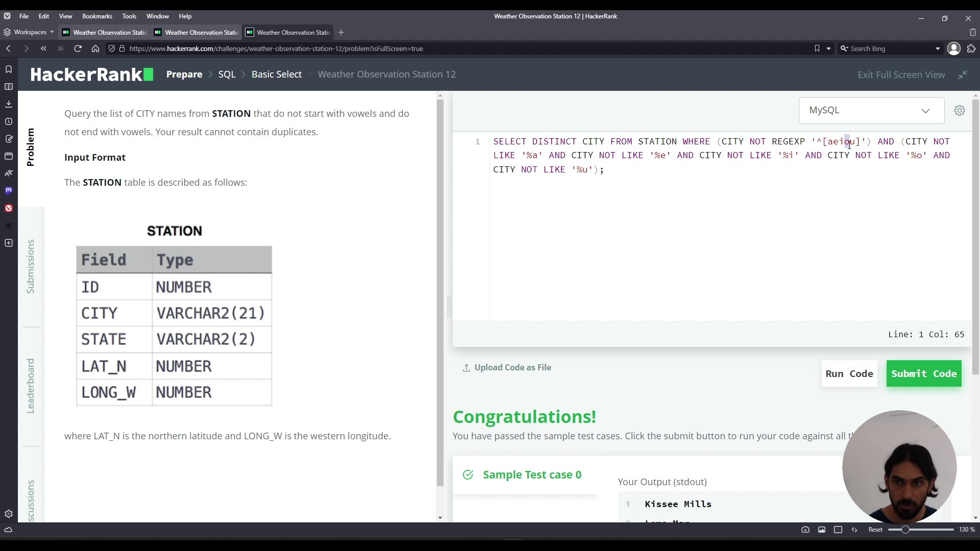Open the Downloads panel

tap(8, 104)
